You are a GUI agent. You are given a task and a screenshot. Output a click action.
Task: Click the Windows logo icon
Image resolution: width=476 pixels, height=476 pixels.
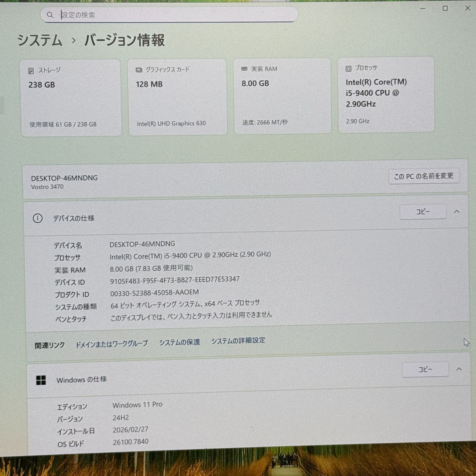point(41,380)
